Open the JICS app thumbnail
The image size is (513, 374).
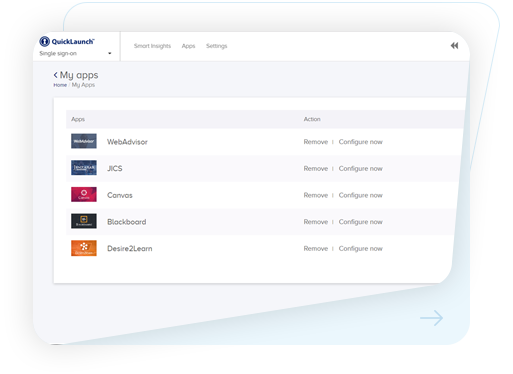[x=84, y=168]
